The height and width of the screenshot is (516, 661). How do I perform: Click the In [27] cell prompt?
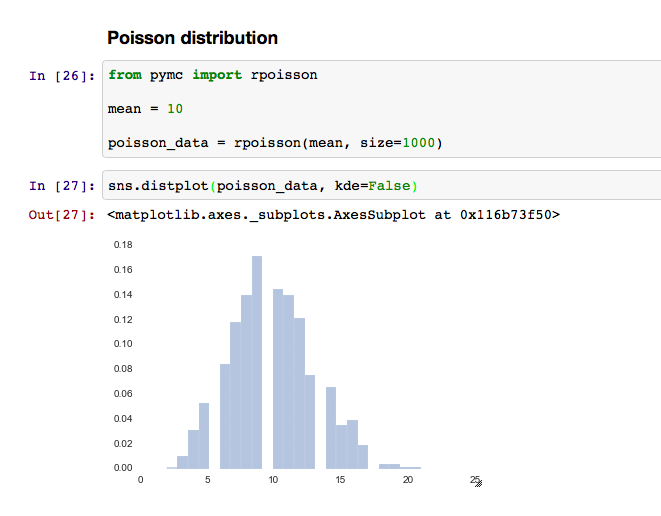tap(62, 186)
